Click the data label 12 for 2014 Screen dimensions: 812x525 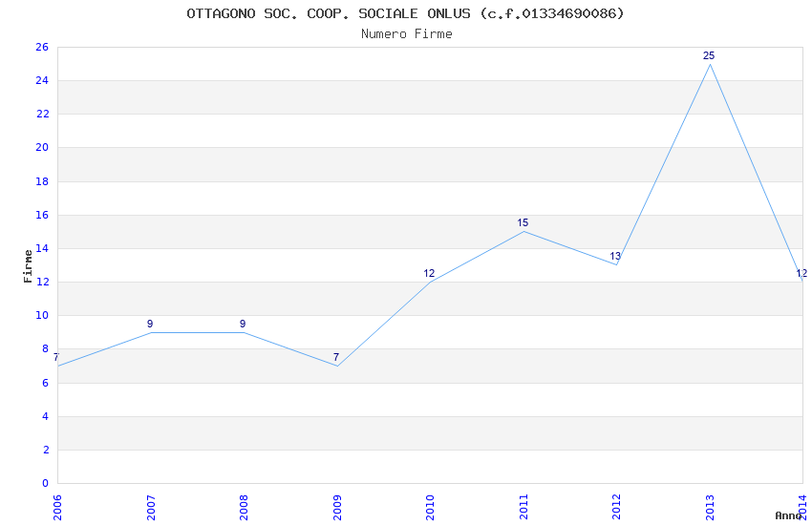point(801,274)
